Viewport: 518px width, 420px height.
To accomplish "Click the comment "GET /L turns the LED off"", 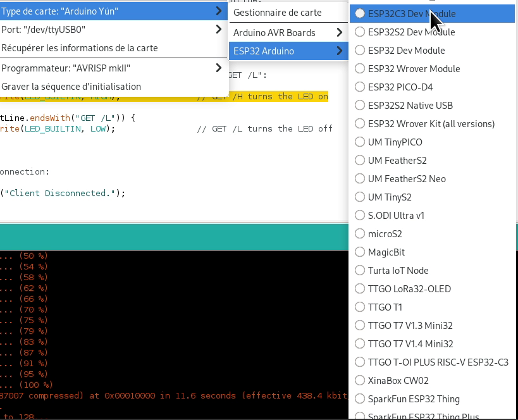I will pos(264,128).
